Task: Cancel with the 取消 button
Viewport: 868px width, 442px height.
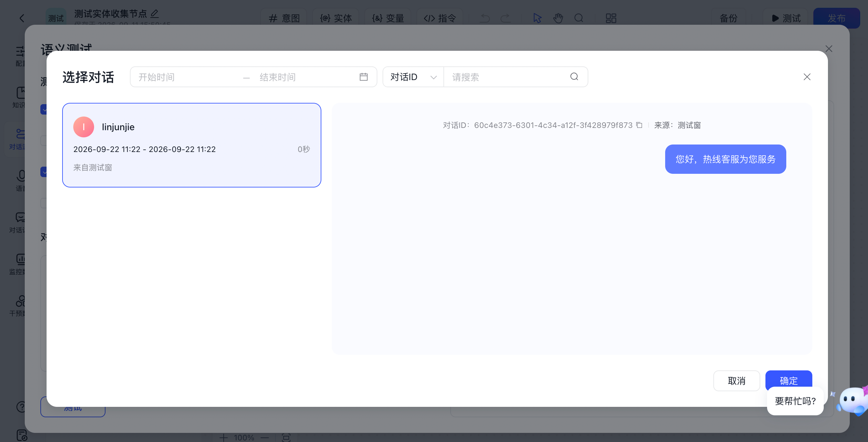Action: 736,381
